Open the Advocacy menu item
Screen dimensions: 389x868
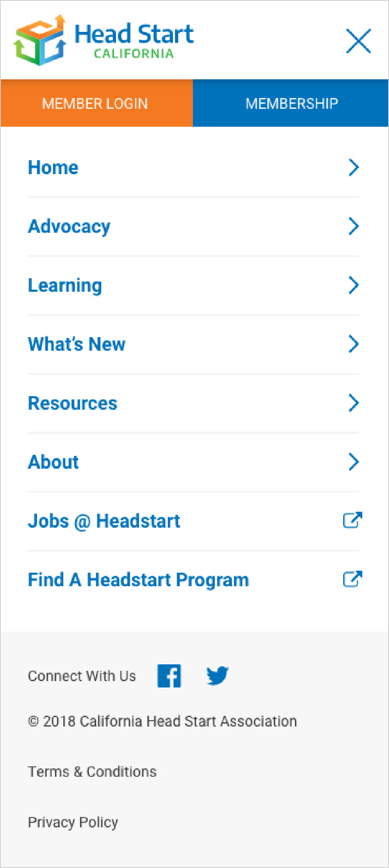point(69,227)
